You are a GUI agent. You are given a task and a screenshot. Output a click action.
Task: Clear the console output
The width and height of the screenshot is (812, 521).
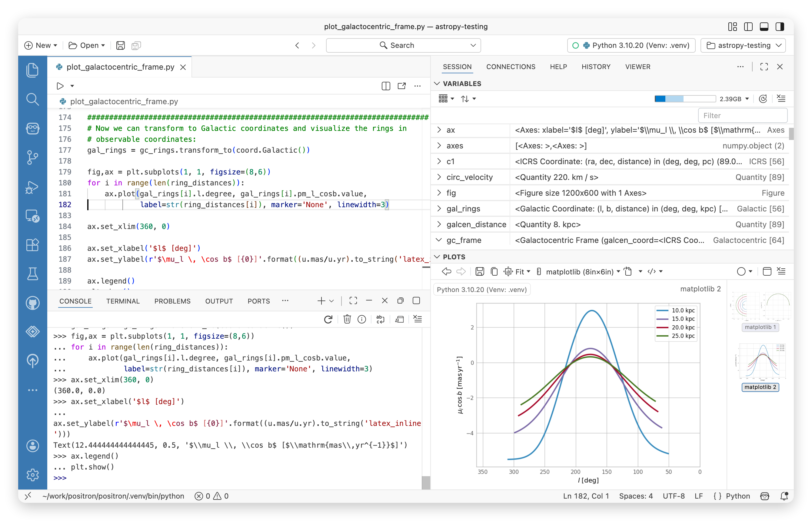(418, 319)
